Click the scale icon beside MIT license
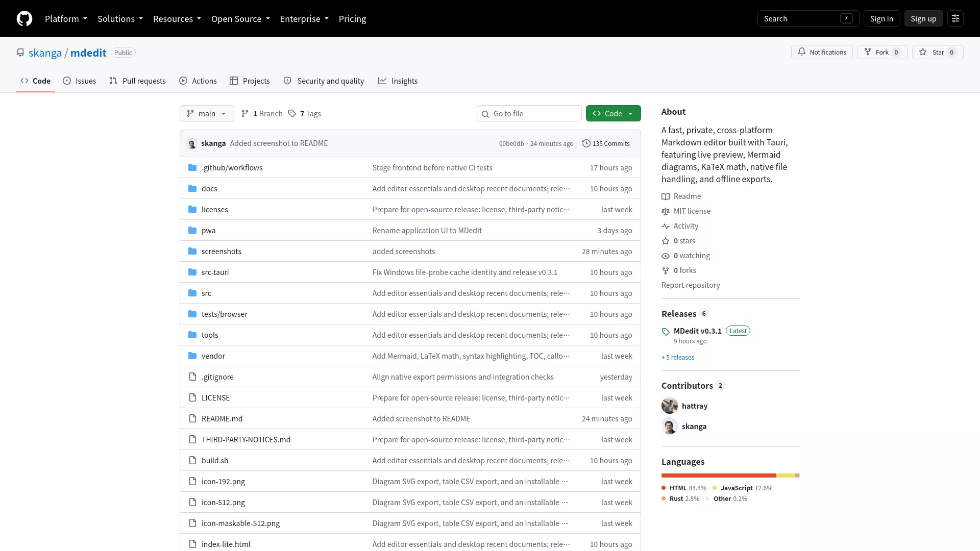Screen dimensions: 980x551 pyautogui.click(x=666, y=212)
